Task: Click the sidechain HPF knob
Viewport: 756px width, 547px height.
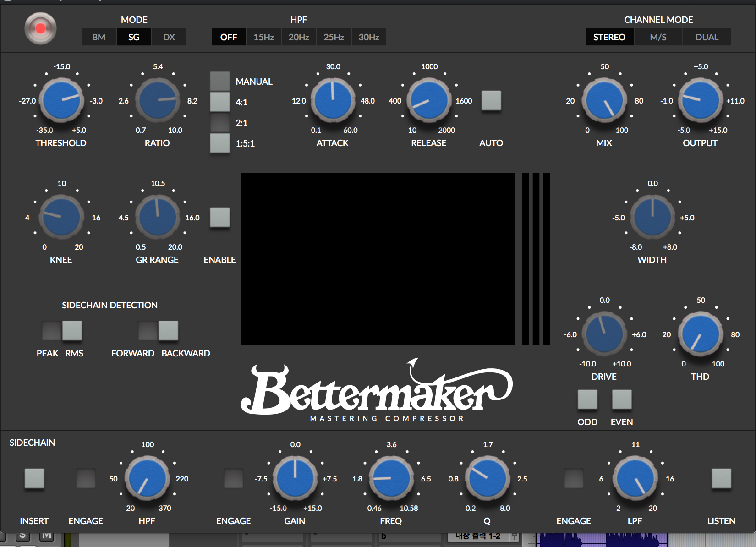Action: [x=148, y=478]
